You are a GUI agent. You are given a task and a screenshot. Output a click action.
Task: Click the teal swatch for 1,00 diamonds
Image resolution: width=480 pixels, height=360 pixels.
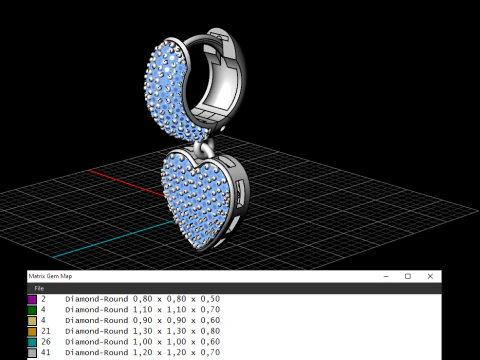point(32,342)
